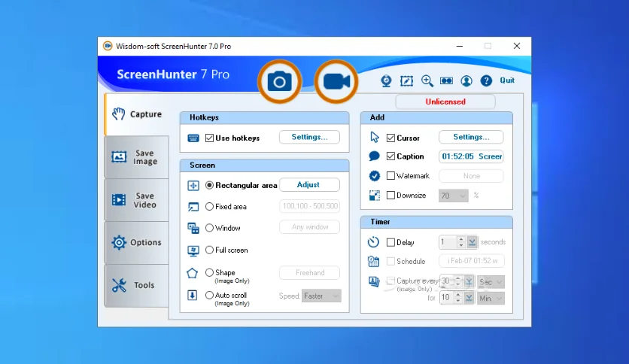Select the Full screen radio button
629x364 pixels.
coord(209,250)
